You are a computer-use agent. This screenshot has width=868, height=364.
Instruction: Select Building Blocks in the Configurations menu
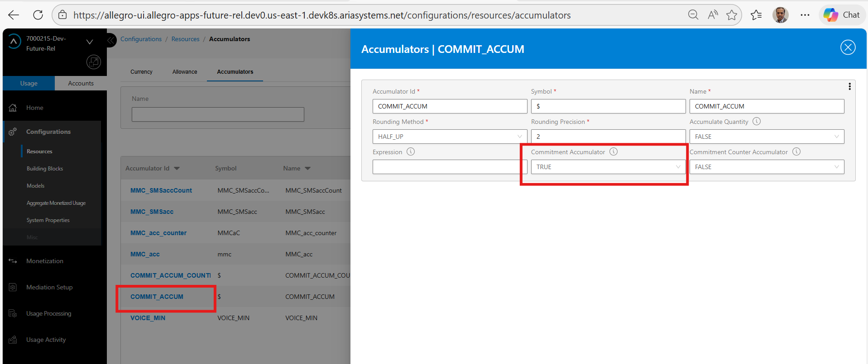click(45, 169)
